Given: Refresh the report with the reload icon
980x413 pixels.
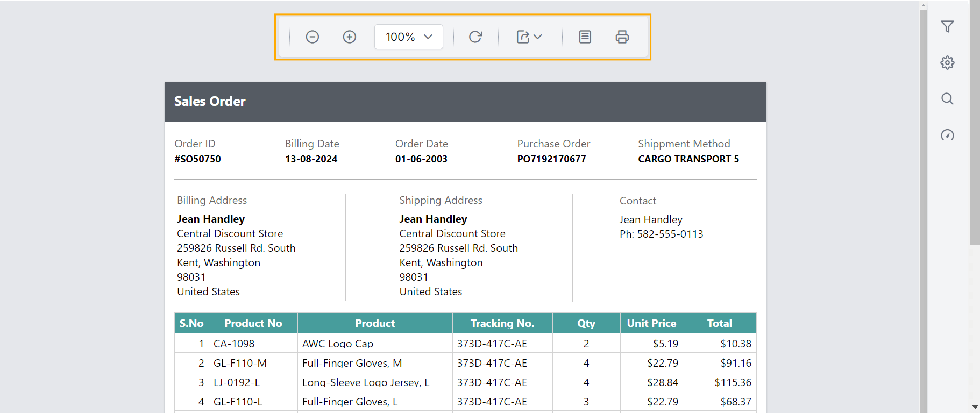Looking at the screenshot, I should point(475,37).
